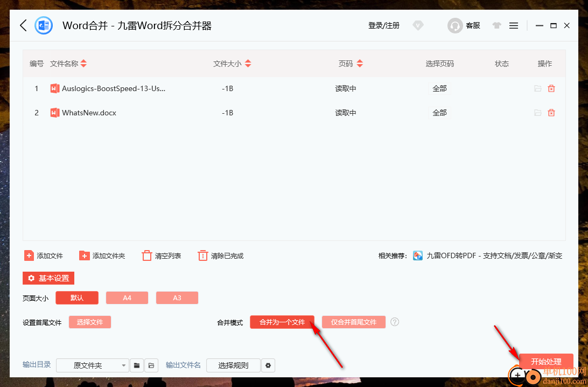The image size is (588, 387).
Task: Select the file name Auslogics-BoostSpeed-13-Us...
Action: point(114,88)
